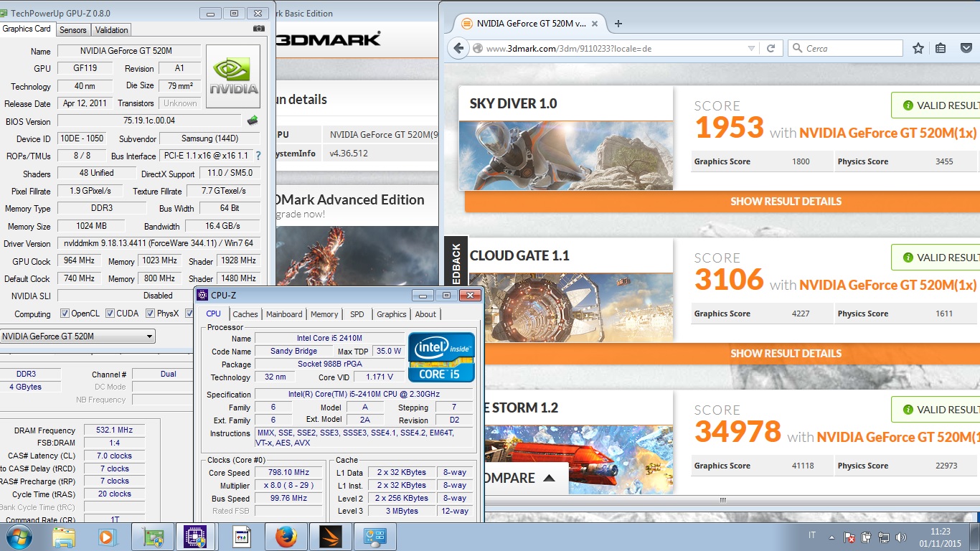This screenshot has width=980, height=551.
Task: Click NVIDIA GeForce GT 520M link under score 3106
Action: pos(887,285)
